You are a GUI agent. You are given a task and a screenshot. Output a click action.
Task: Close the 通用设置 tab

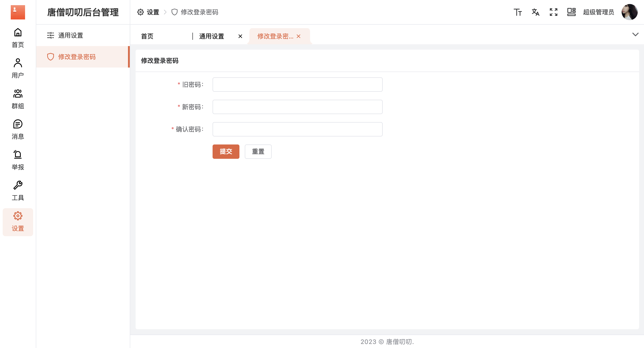(x=240, y=36)
